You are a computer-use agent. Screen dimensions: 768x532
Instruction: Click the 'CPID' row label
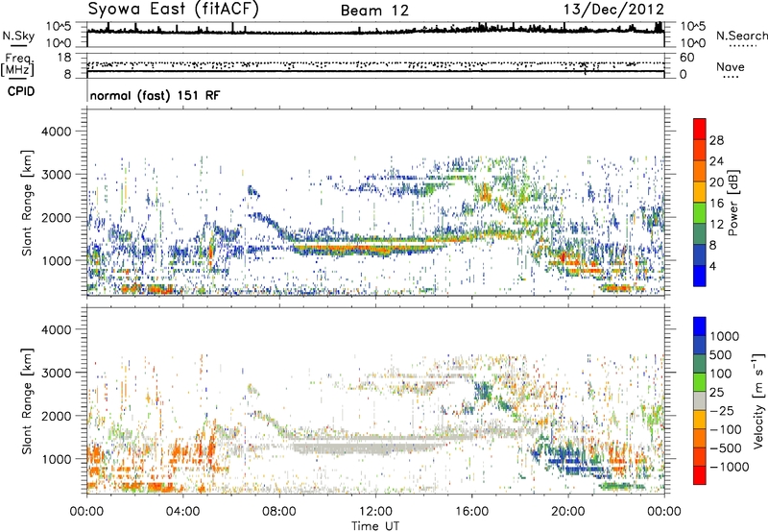tap(21, 91)
